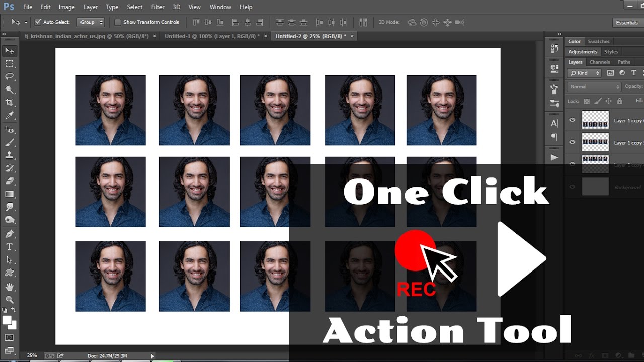Toggle Quick Mask mode
644x362 pixels.
tap(10, 337)
